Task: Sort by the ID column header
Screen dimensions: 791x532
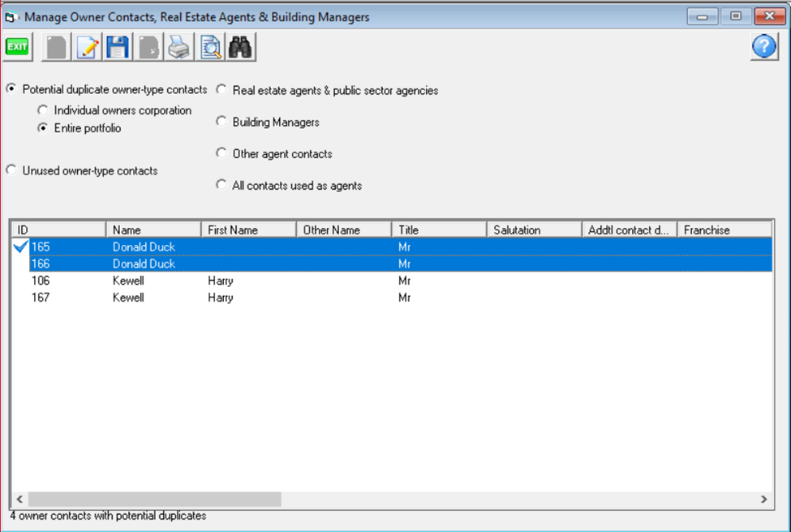Action: [58, 230]
